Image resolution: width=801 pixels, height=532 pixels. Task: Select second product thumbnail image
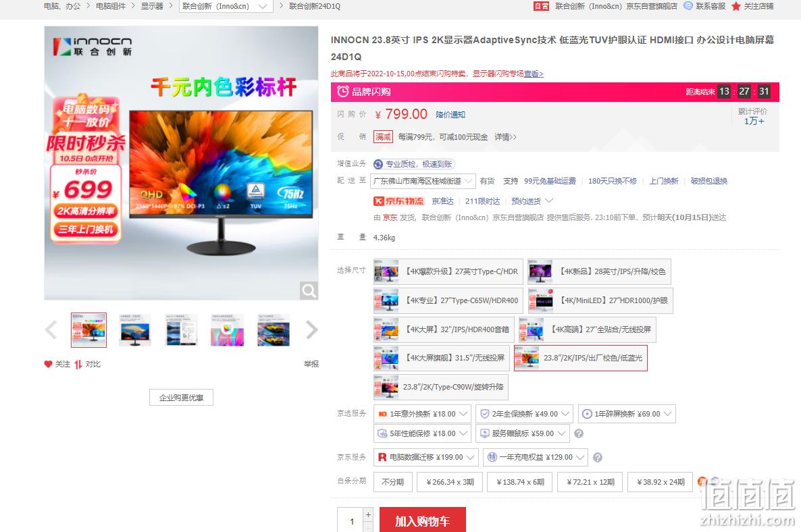tap(135, 330)
